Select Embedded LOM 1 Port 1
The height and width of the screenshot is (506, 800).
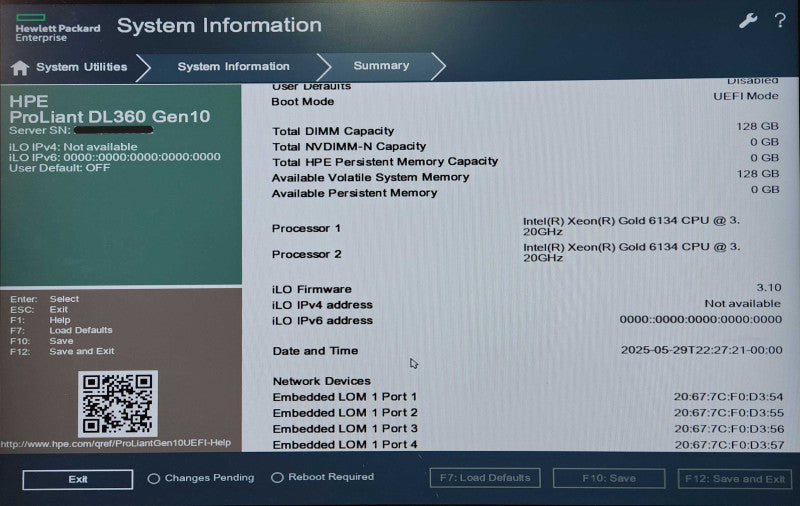coord(344,397)
